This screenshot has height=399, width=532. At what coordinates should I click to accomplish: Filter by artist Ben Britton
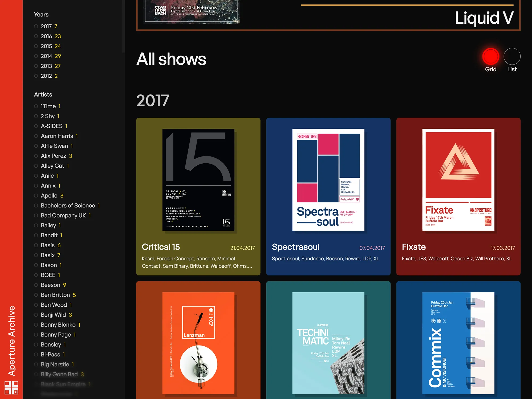point(55,295)
